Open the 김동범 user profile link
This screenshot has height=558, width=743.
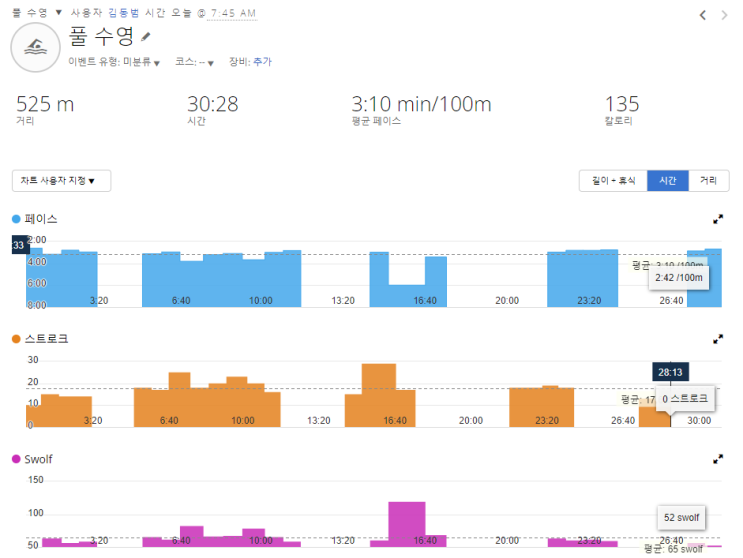click(123, 13)
